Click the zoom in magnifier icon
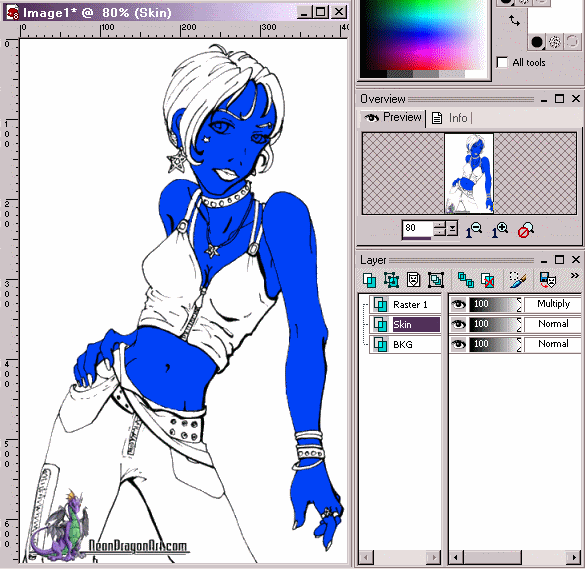The height and width of the screenshot is (569, 585). pyautogui.click(x=500, y=230)
